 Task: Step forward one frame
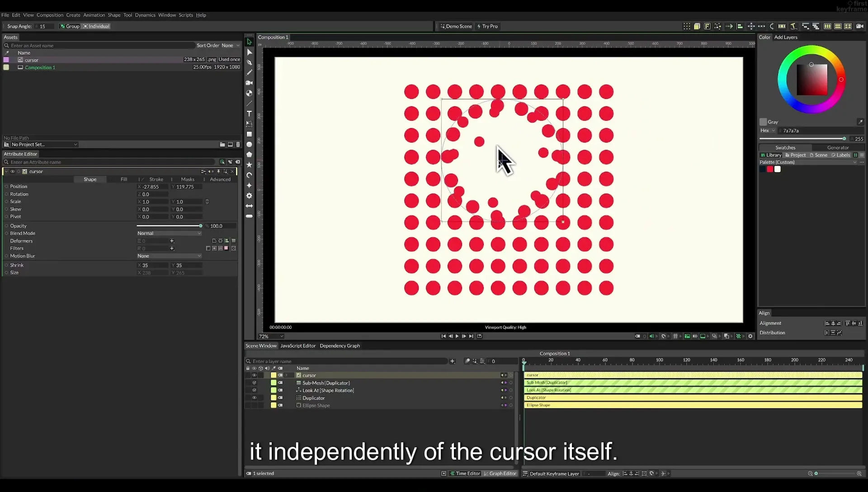click(x=464, y=336)
